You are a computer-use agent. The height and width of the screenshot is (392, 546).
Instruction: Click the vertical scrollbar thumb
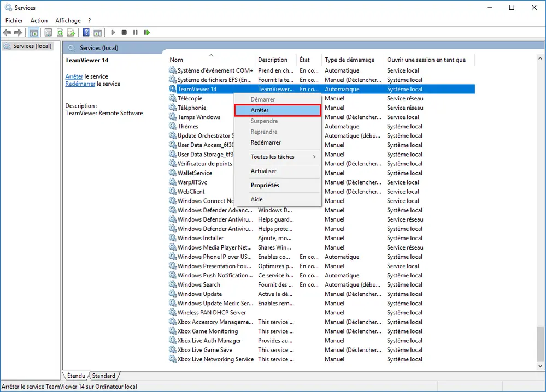pos(540,343)
